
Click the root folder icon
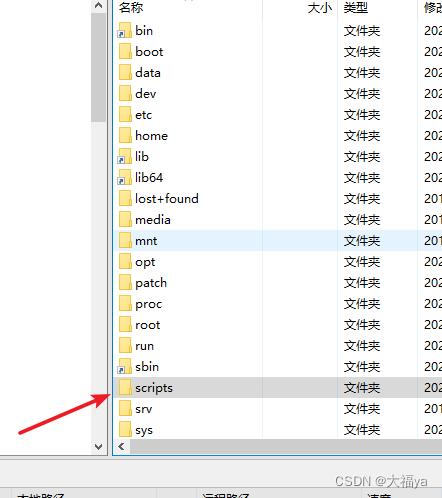125,324
